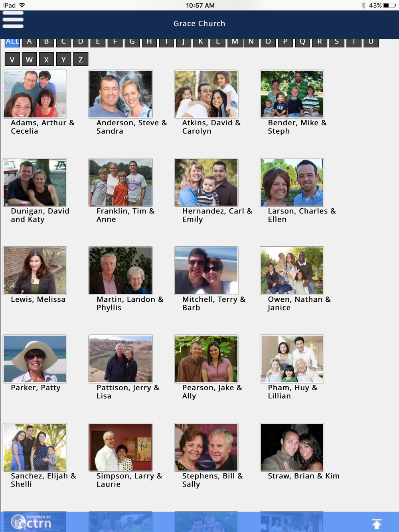Filter directory by letter X
This screenshot has width=399, height=532.
[47, 59]
